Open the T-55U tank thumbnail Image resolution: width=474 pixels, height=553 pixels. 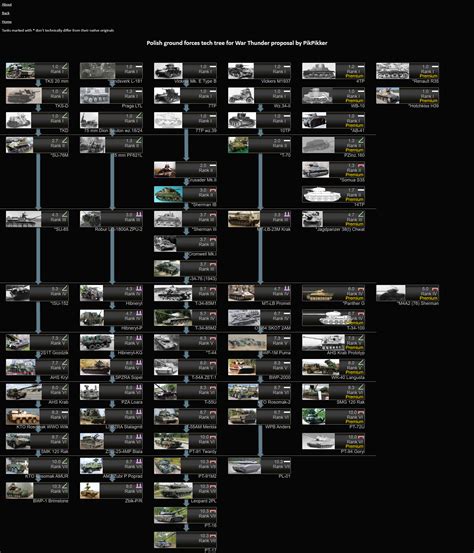(165, 392)
